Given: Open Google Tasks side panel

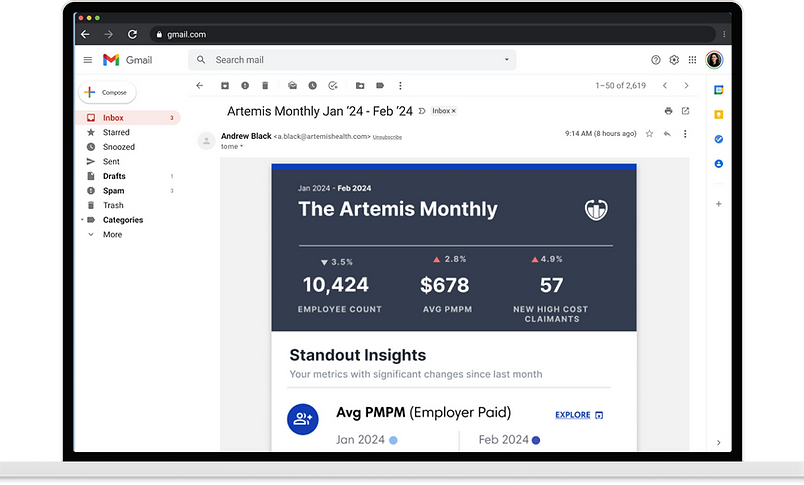Looking at the screenshot, I should click(718, 139).
